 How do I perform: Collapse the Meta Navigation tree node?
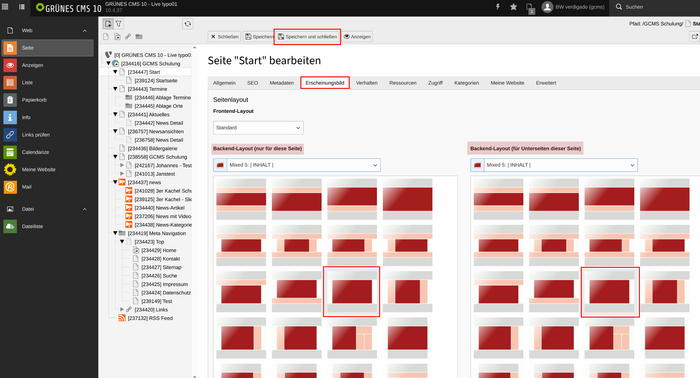pyautogui.click(x=115, y=233)
